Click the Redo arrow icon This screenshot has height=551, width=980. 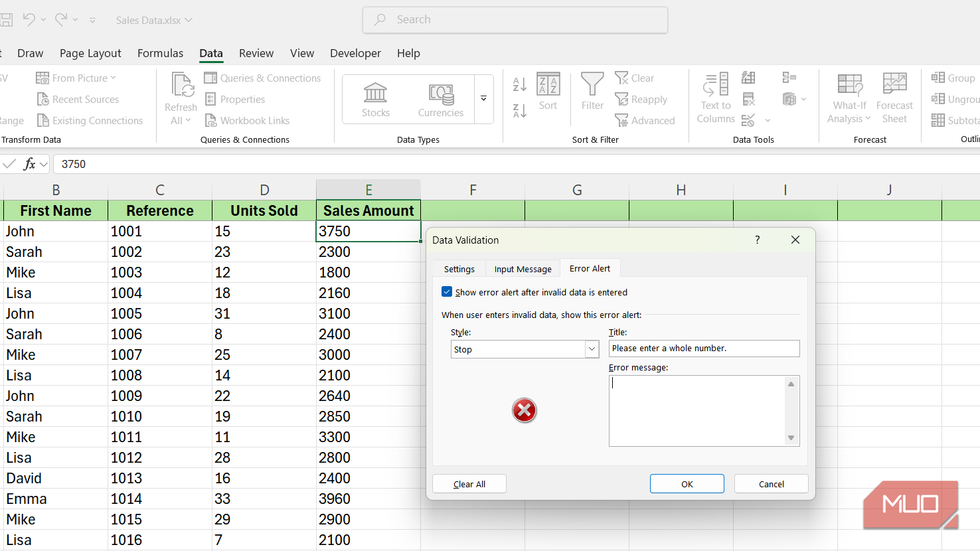pos(61,19)
